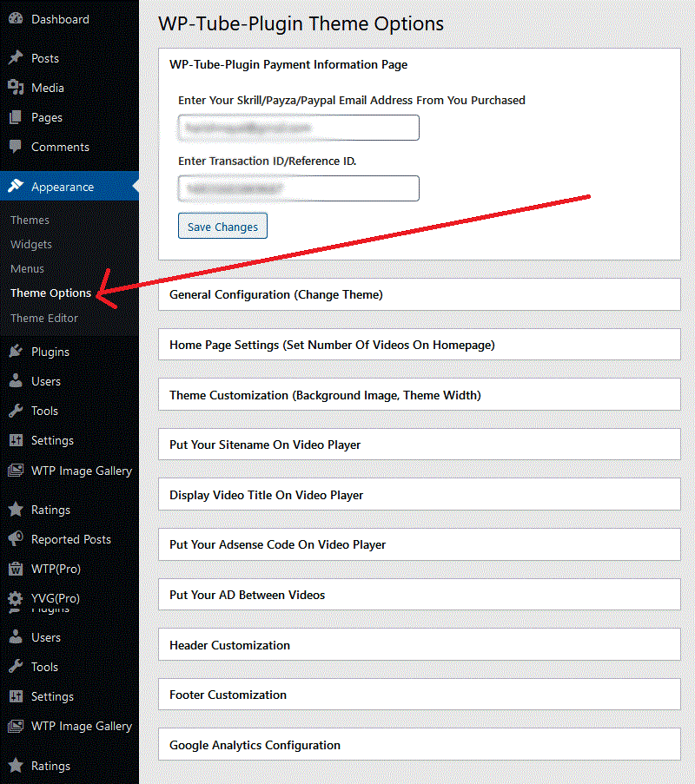Open Widgets from the Appearance submenu
Image resolution: width=695 pixels, height=784 pixels.
point(30,244)
